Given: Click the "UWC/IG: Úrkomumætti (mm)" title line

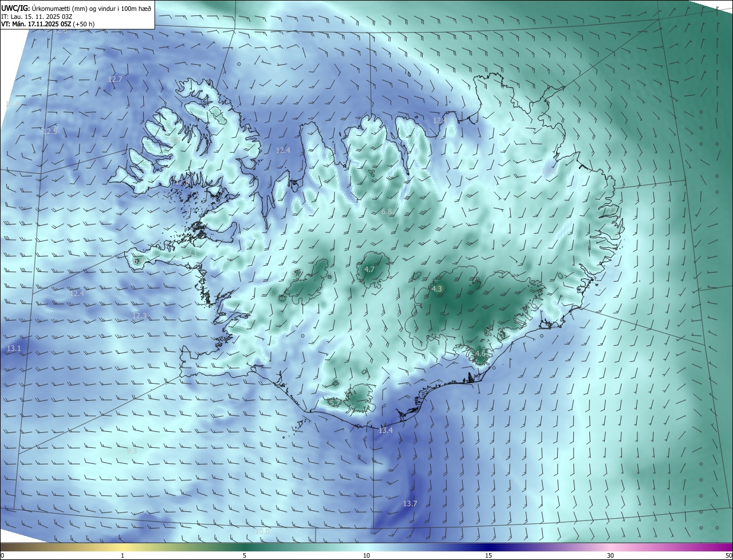Looking at the screenshot, I should 76,9.
